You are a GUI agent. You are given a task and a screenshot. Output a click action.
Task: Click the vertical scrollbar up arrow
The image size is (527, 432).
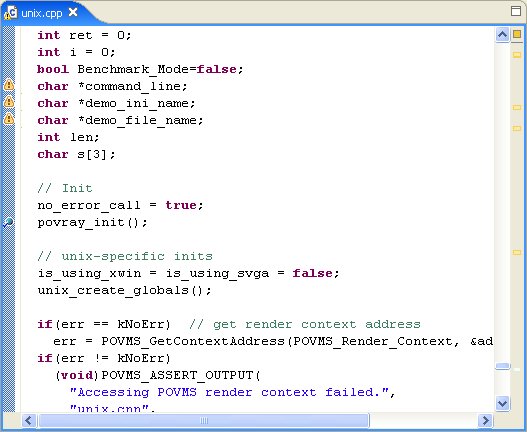(502, 35)
